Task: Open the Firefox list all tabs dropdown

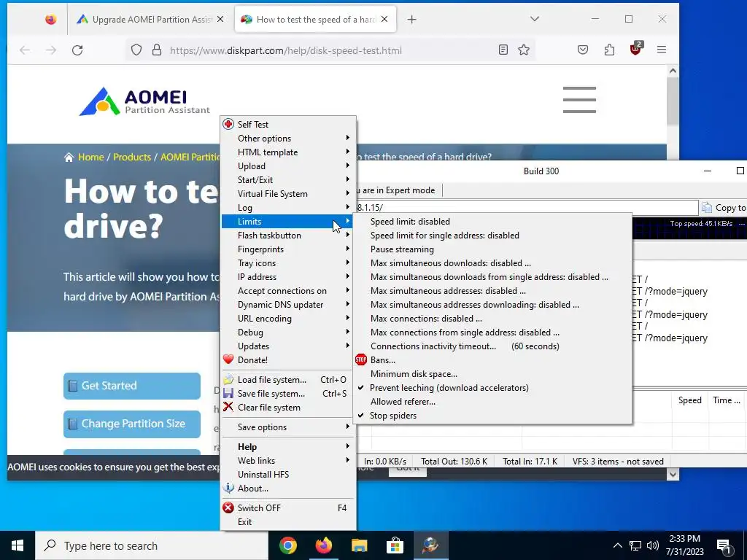Action: (x=535, y=19)
